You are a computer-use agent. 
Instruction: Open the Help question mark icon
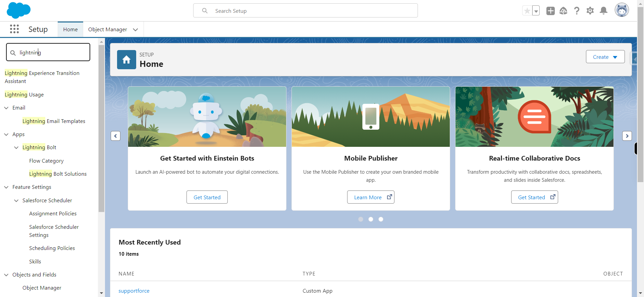577,11
